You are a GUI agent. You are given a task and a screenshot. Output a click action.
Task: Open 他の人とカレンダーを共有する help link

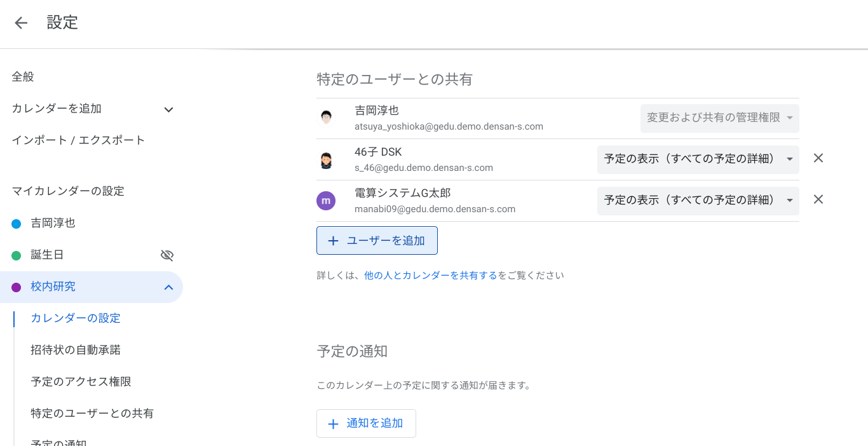click(431, 276)
